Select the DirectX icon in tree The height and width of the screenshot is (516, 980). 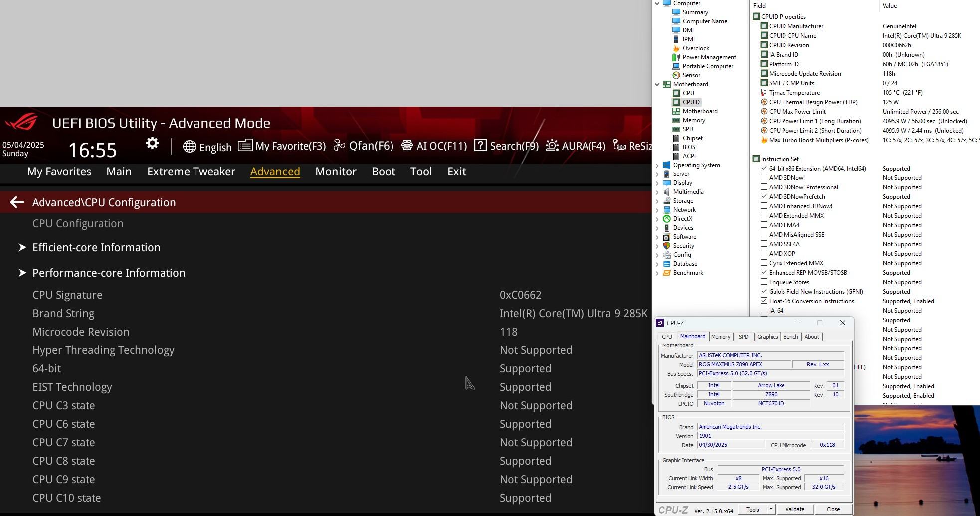[667, 219]
